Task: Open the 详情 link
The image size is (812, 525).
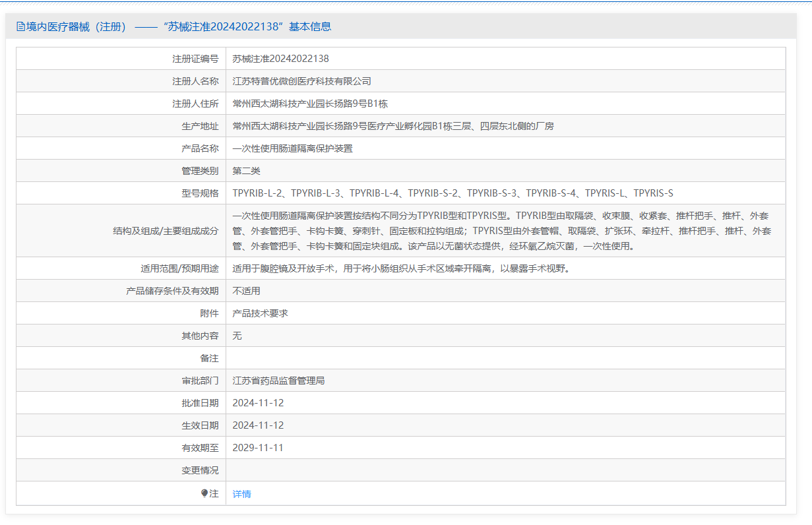Action: click(241, 494)
